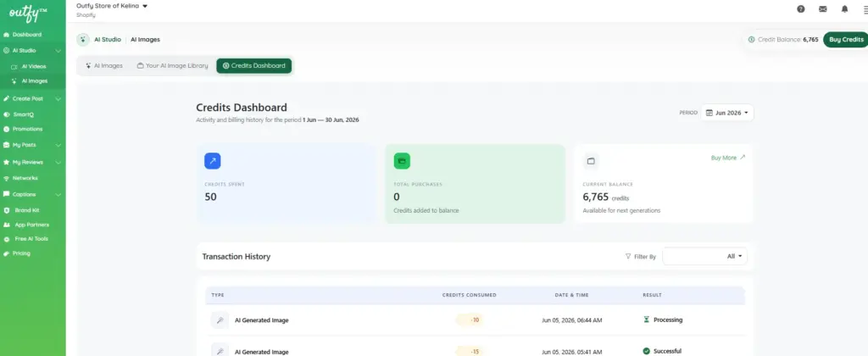Click the Processing hourglass icon
The height and width of the screenshot is (356, 868).
[646, 320]
